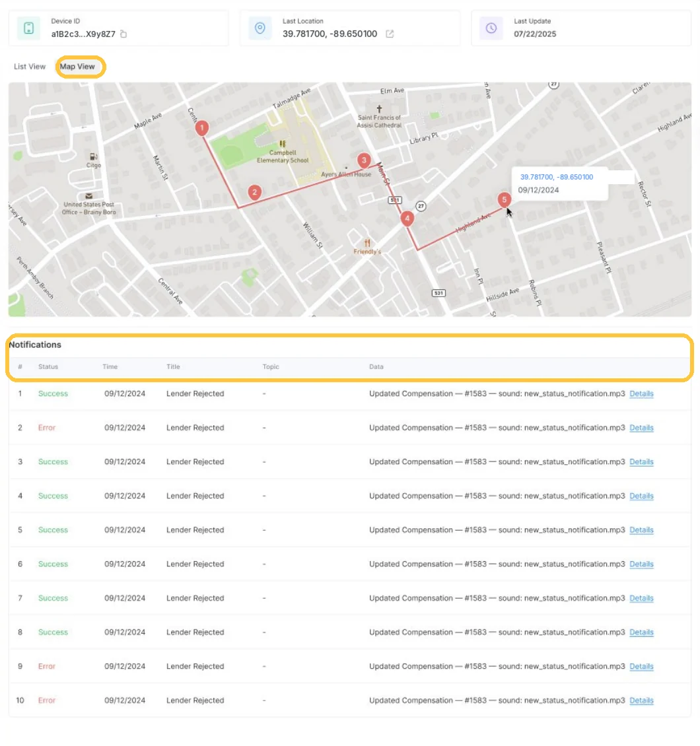The height and width of the screenshot is (746, 700).
Task: Click the green device icon
Action: click(28, 28)
